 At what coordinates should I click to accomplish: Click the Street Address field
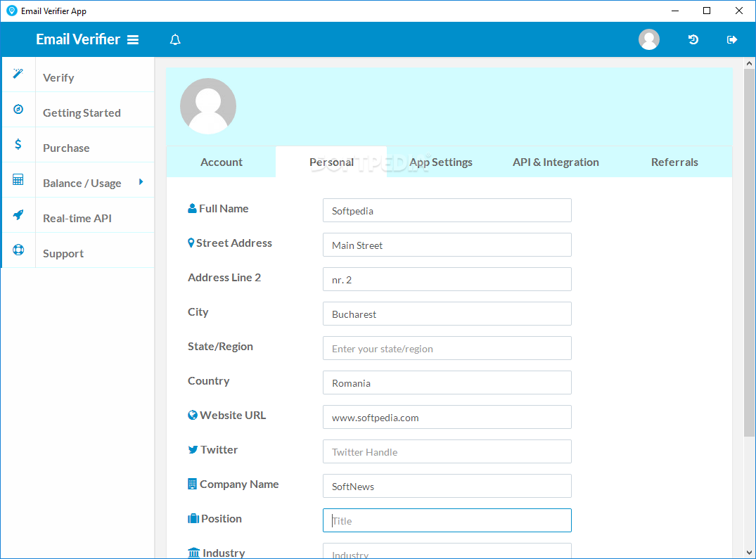[447, 245]
